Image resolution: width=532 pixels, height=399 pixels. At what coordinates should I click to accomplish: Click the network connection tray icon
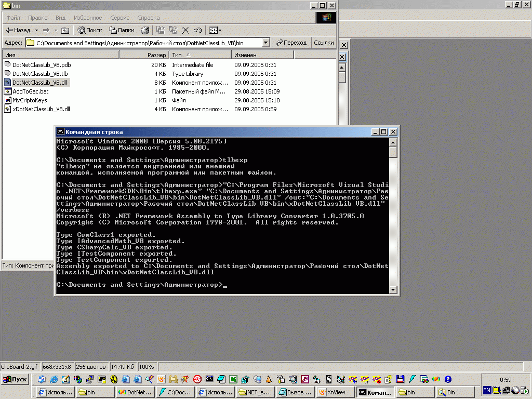[506, 391]
